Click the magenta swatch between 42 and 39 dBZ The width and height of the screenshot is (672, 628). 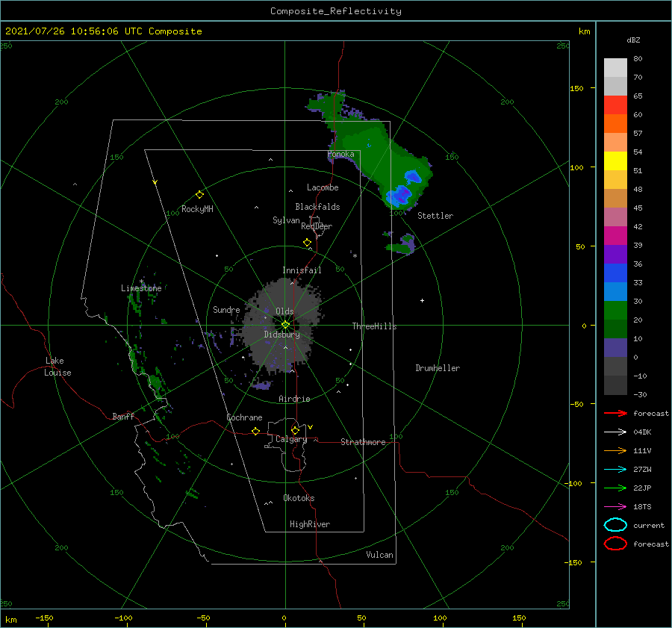[x=615, y=236]
